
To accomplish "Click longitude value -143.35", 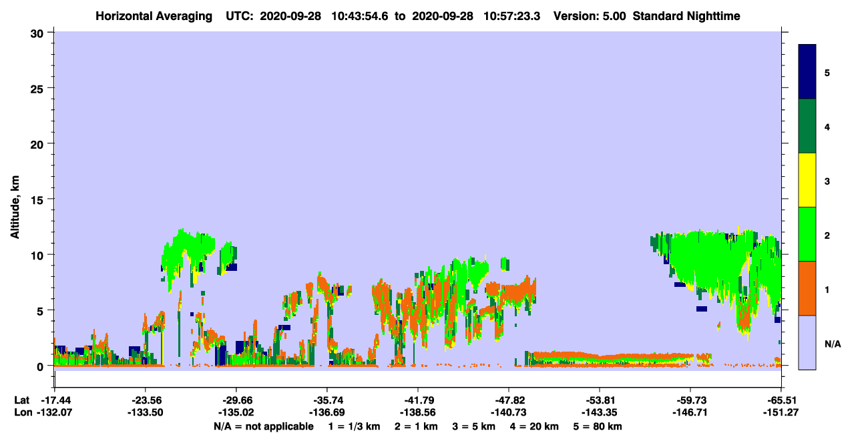I will (x=600, y=413).
